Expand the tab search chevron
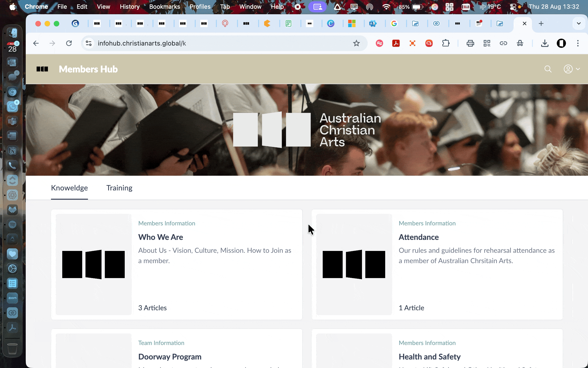The width and height of the screenshot is (588, 368). click(579, 23)
